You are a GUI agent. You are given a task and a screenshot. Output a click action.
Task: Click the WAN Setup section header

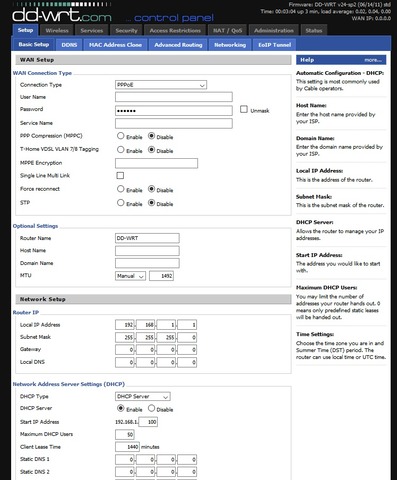(x=153, y=60)
